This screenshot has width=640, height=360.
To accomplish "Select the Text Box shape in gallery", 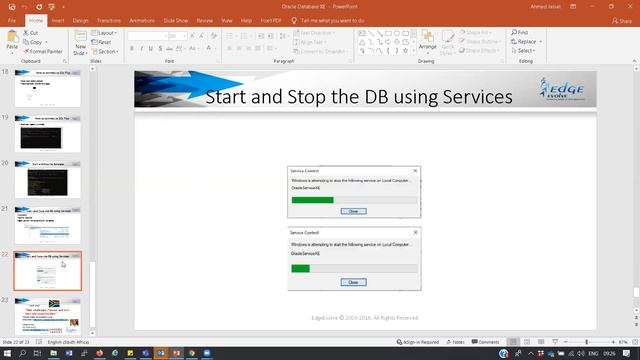I will 362,33.
